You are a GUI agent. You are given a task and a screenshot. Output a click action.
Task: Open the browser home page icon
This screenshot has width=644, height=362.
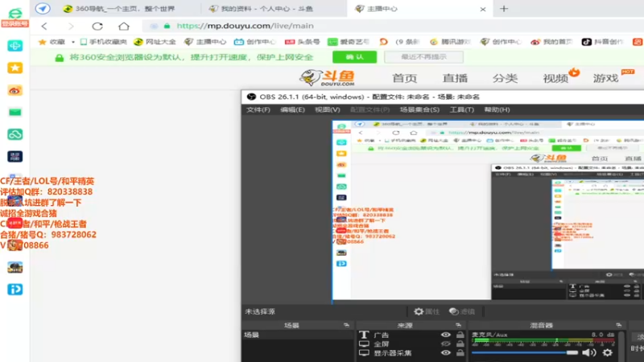(124, 27)
